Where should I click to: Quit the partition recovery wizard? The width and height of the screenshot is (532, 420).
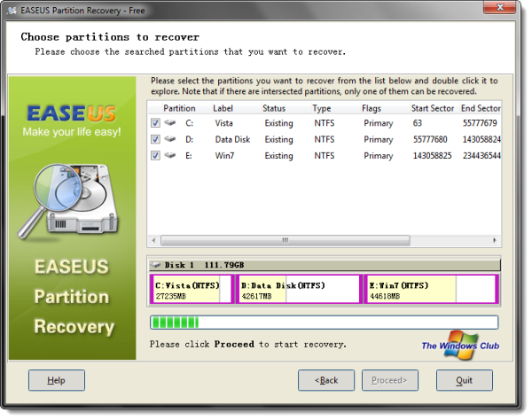[x=465, y=380]
